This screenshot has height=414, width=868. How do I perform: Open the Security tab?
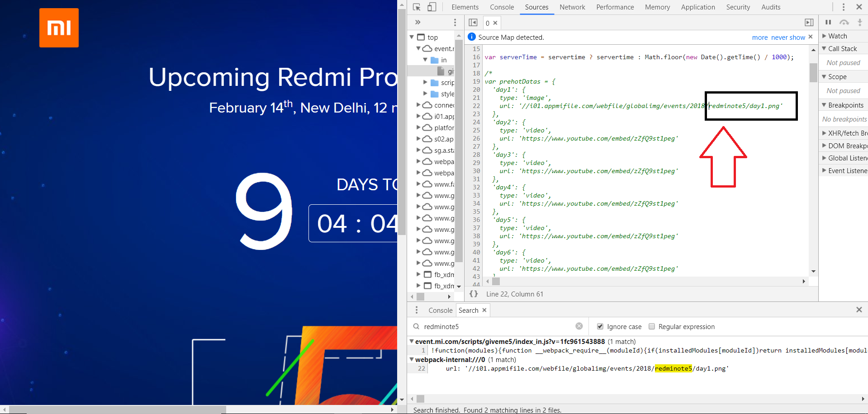738,7
